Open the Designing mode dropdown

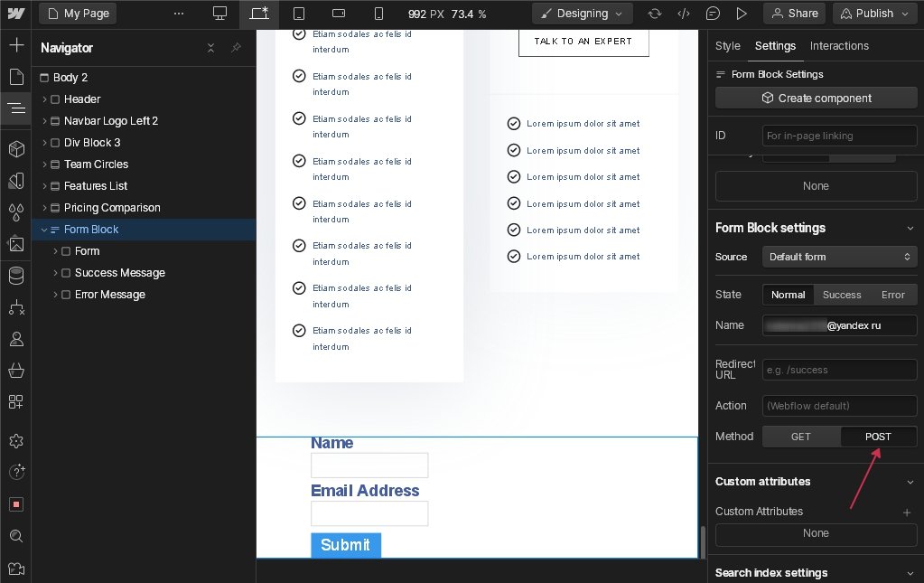(582, 14)
